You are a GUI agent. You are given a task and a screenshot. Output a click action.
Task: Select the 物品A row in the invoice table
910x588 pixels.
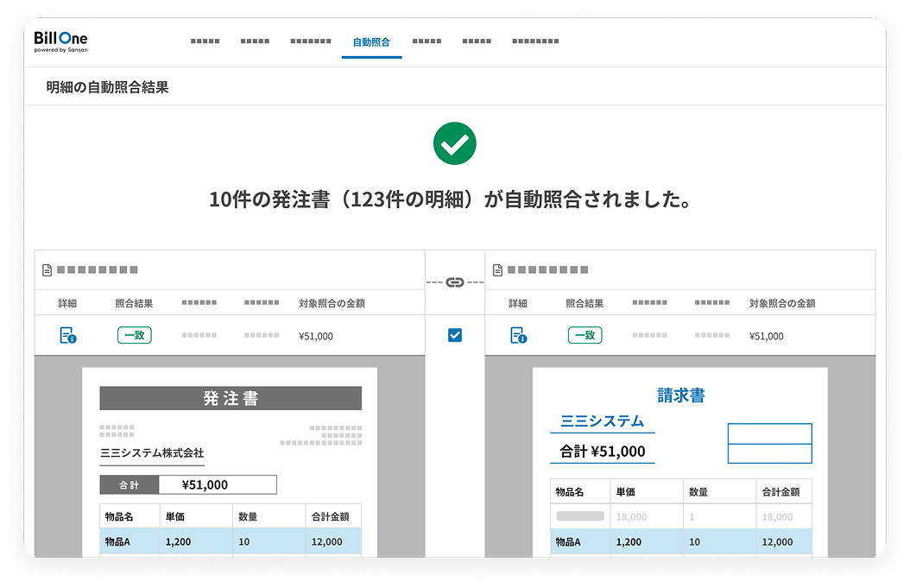(x=680, y=541)
